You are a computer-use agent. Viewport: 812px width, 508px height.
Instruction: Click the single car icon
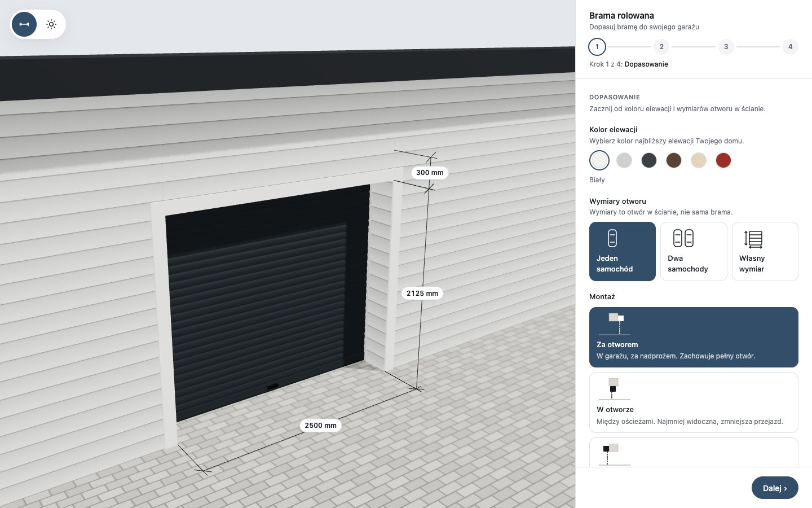612,238
